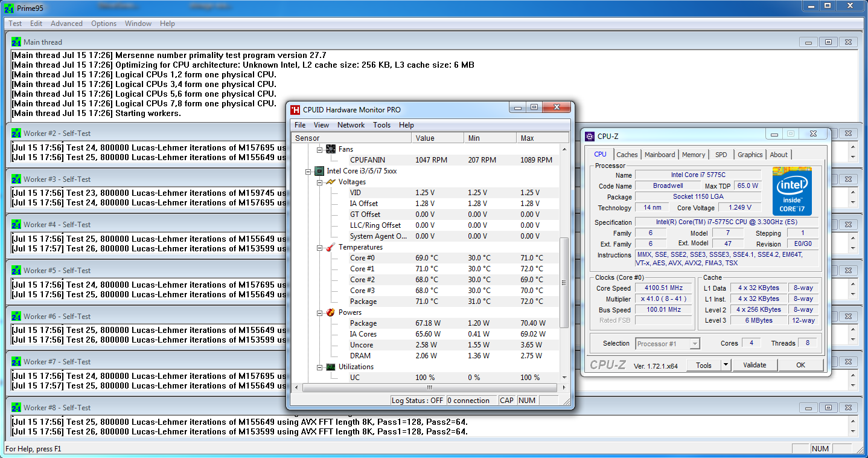Open the Help menu in Prime95
Viewport: 868px width, 458px height.
point(167,24)
